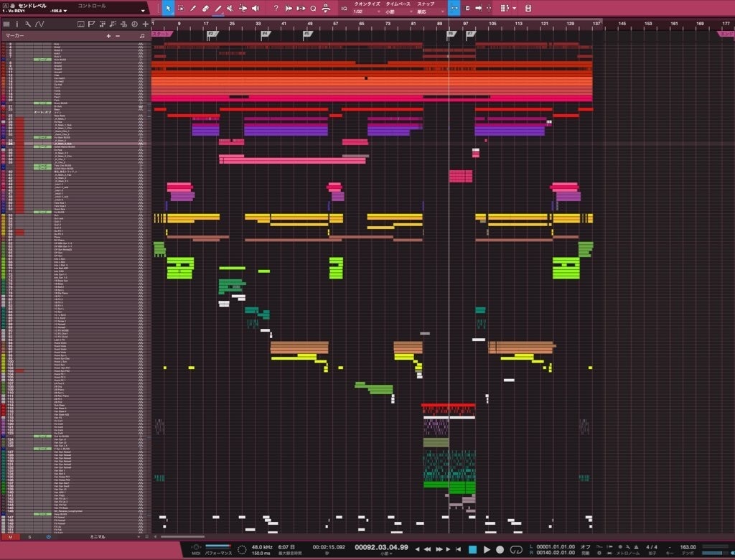Select the エンド end marker

[x=726, y=34]
